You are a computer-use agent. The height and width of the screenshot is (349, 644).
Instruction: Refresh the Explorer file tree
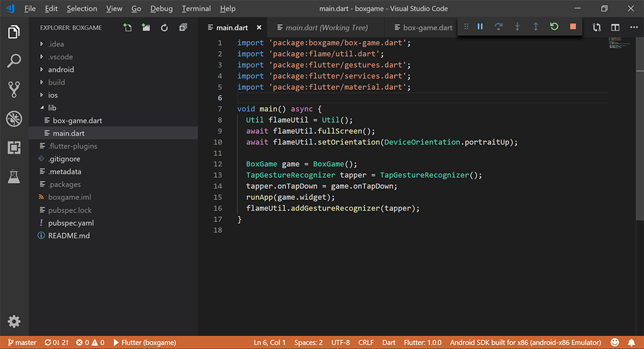pyautogui.click(x=164, y=28)
